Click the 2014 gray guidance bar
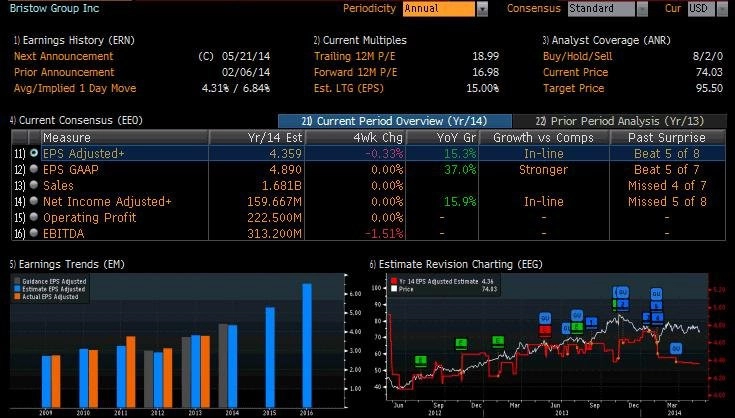Image resolution: width=735 pixels, height=418 pixels. [223, 366]
